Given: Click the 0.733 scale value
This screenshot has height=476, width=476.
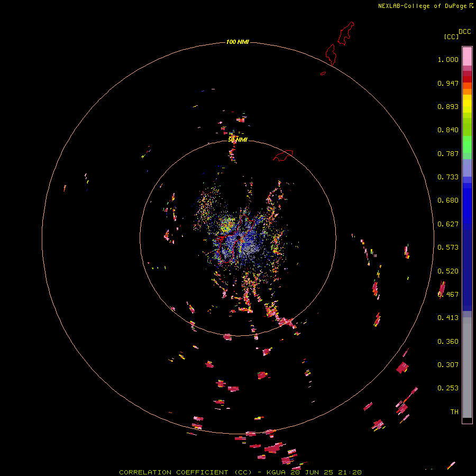Looking at the screenshot, I should [448, 177].
